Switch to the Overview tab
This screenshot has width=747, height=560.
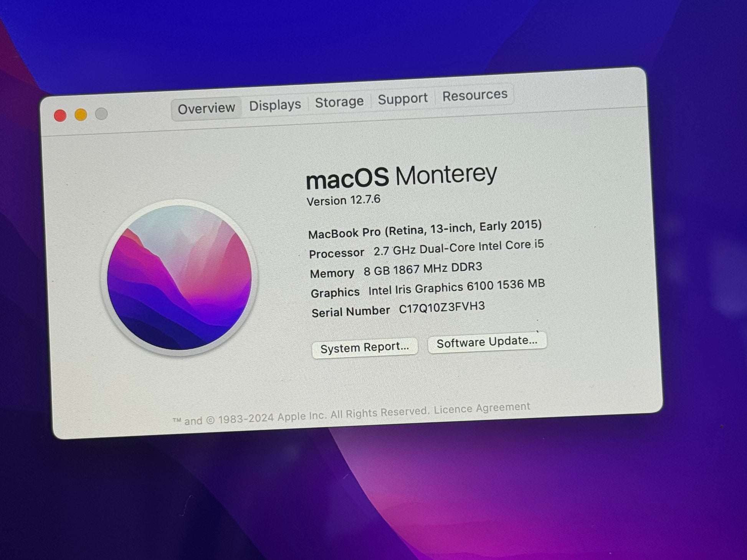pyautogui.click(x=206, y=109)
